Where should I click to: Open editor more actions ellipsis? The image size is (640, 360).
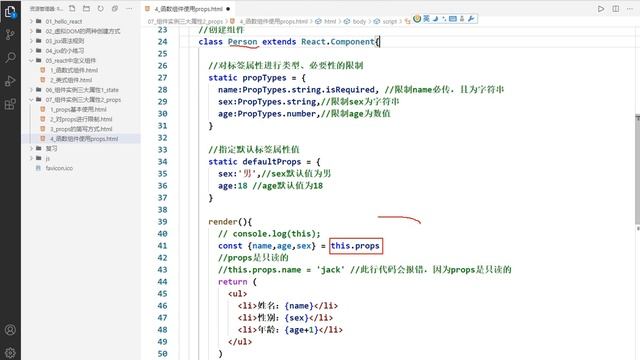(630, 9)
